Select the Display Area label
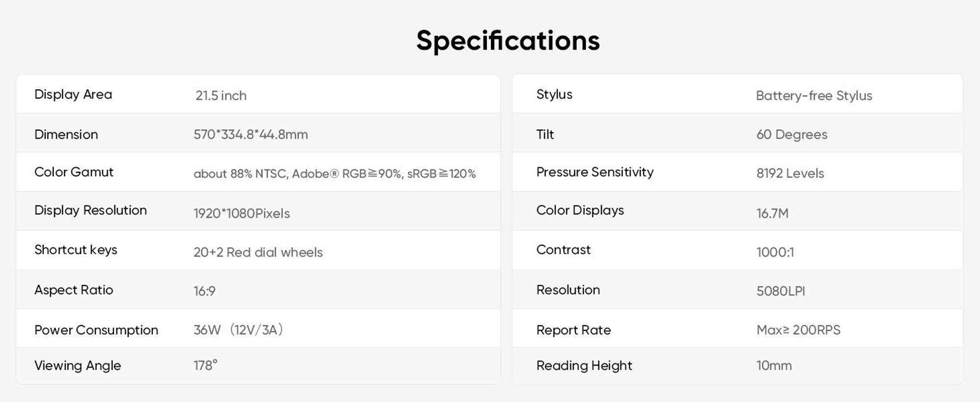This screenshot has width=980, height=402. click(x=73, y=94)
